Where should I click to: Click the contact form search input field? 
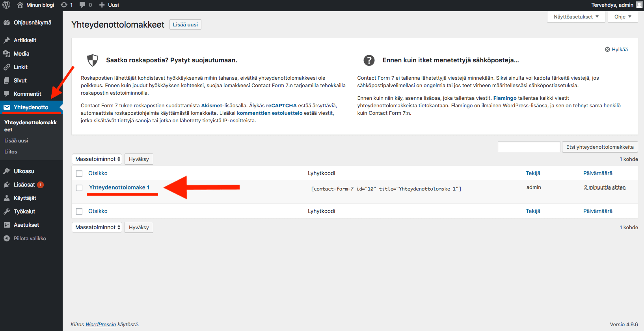(529, 147)
